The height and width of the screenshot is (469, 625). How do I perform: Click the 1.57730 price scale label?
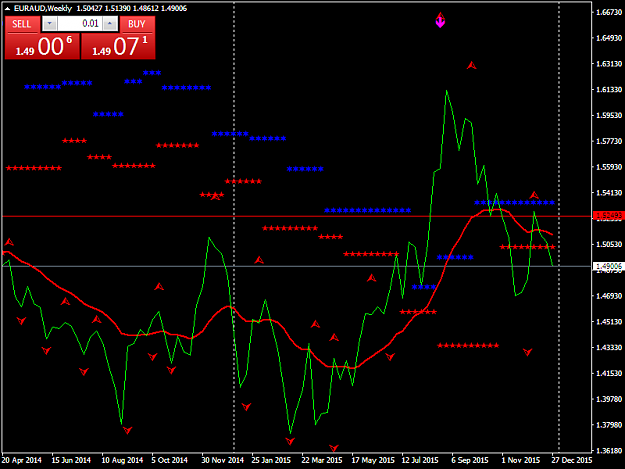click(609, 141)
